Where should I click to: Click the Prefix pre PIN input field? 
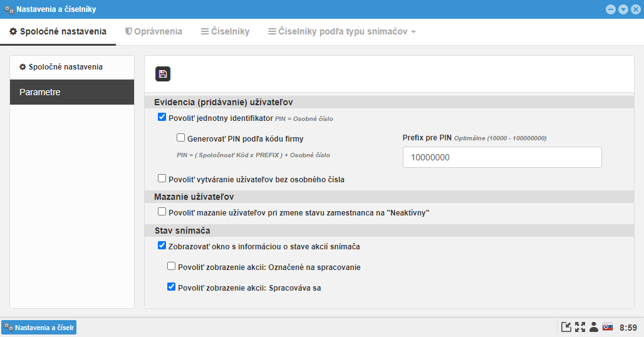pos(502,157)
